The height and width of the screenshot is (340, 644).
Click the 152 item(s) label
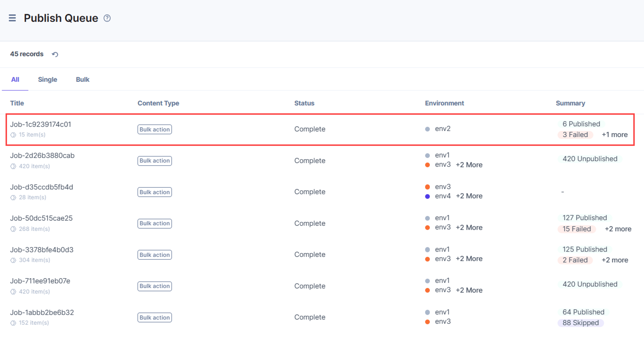coord(34,323)
